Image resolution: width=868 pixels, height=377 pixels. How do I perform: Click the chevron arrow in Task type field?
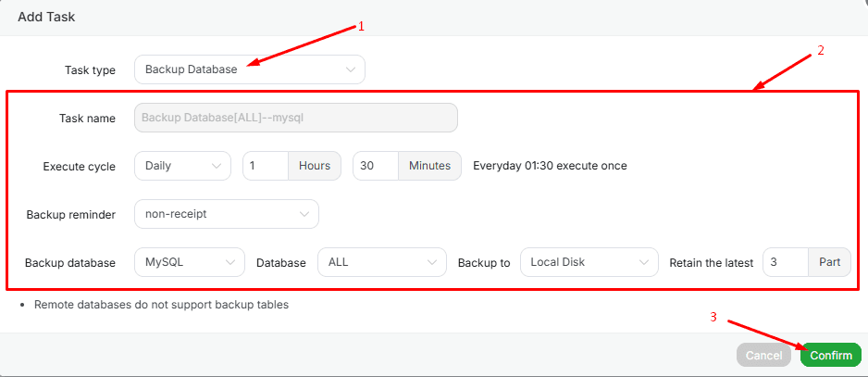coord(350,69)
